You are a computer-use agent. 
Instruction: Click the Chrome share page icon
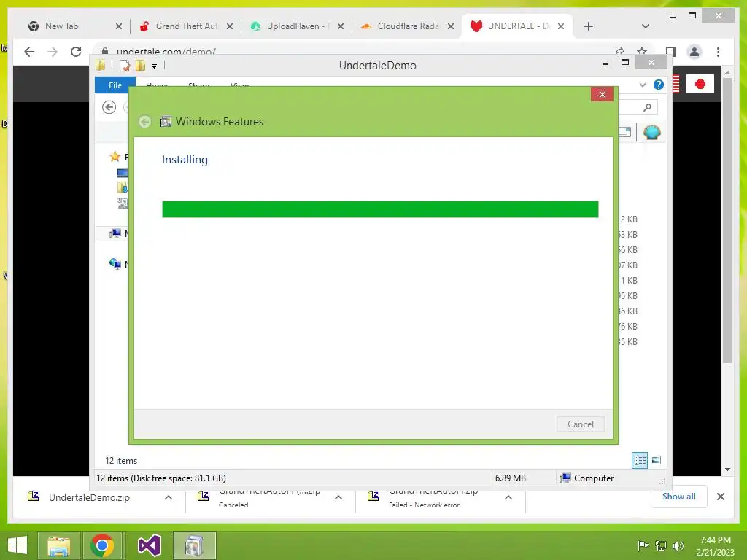[619, 50]
